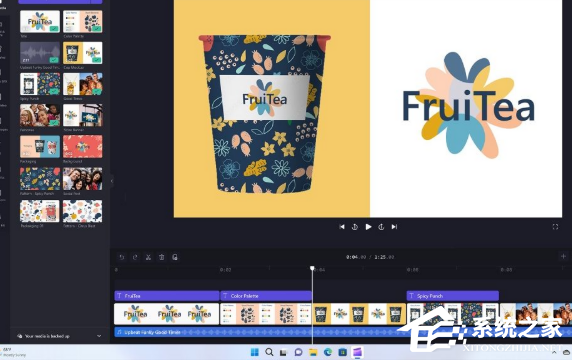The width and height of the screenshot is (572, 361).
Task: Click the redo icon in timeline toolbar
Action: pos(135,257)
